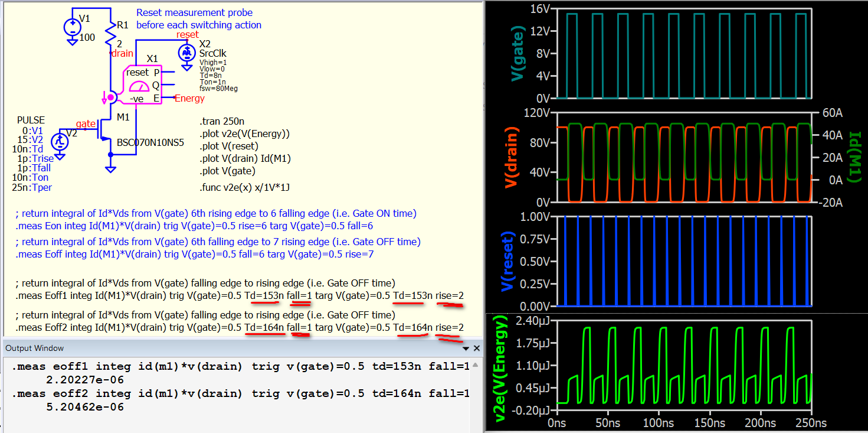Click the v2e(V(Energy)) trace label
The width and height of the screenshot is (868, 433).
(x=500, y=369)
